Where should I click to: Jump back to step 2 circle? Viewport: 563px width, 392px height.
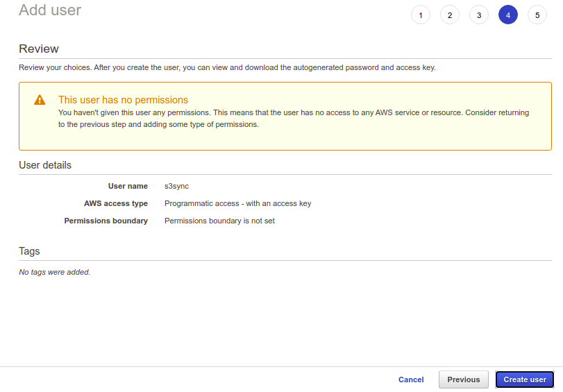[450, 15]
